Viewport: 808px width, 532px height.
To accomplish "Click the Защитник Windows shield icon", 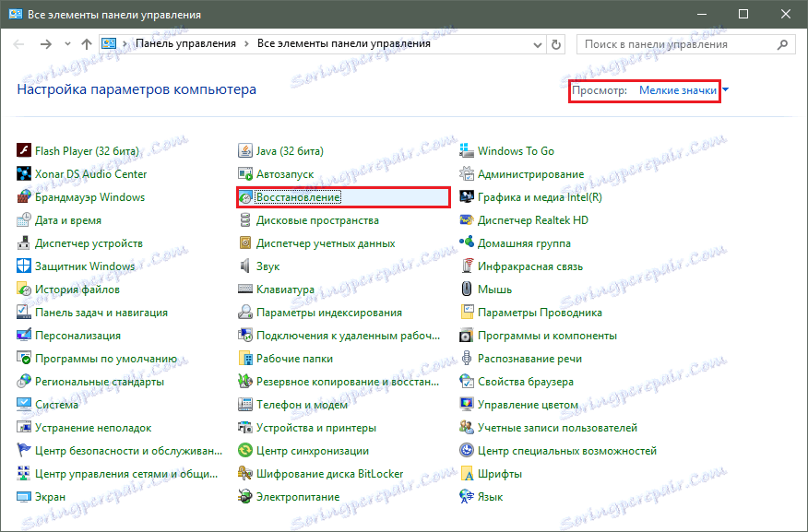I will tap(24, 266).
